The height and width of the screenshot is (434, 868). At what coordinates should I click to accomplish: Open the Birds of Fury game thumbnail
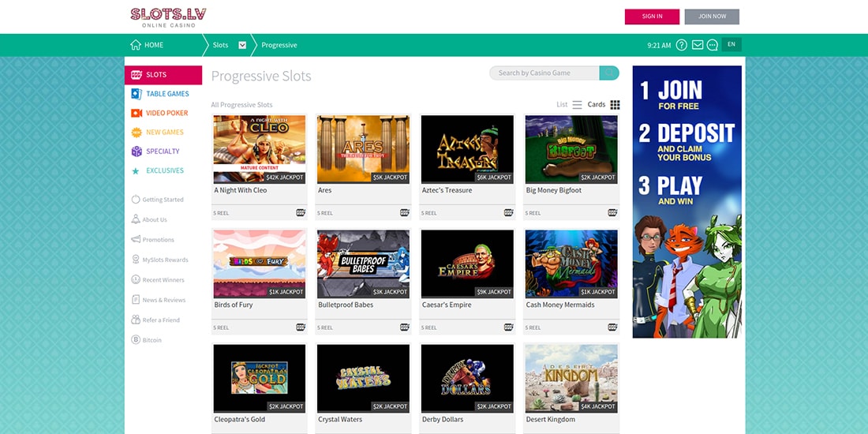click(x=259, y=264)
